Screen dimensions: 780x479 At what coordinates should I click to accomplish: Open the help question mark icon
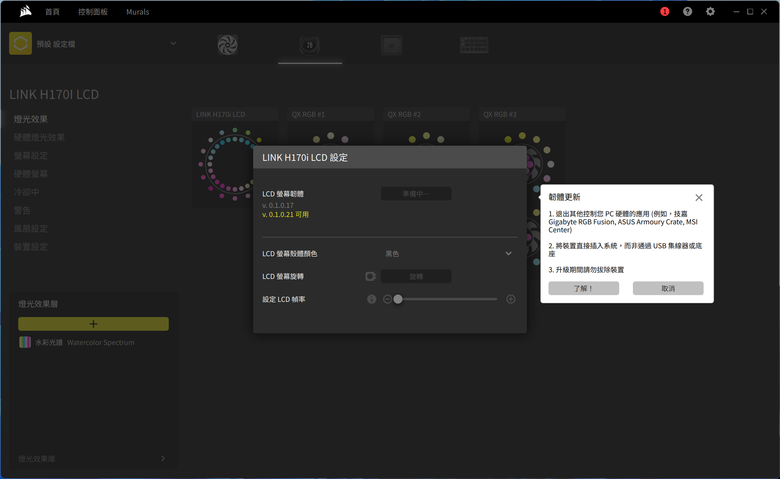coord(687,11)
